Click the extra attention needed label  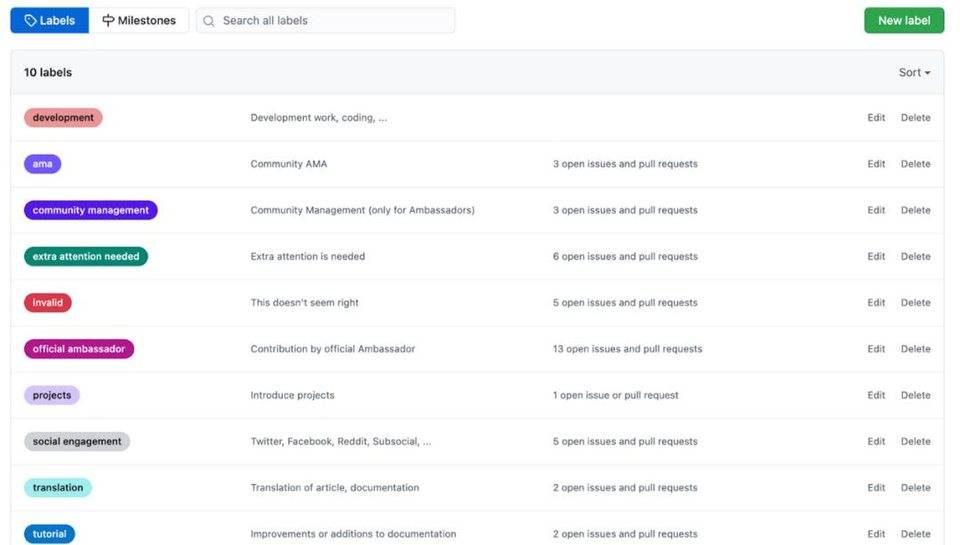click(86, 257)
